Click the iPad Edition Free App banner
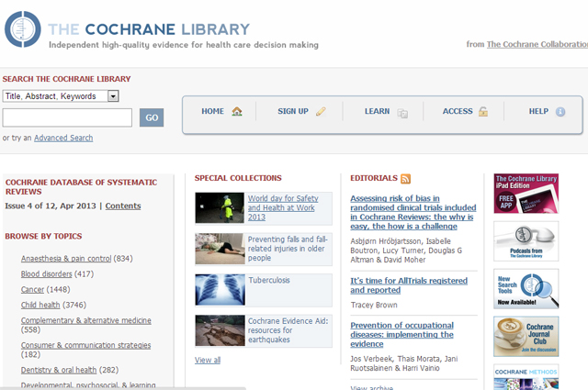 (526, 194)
